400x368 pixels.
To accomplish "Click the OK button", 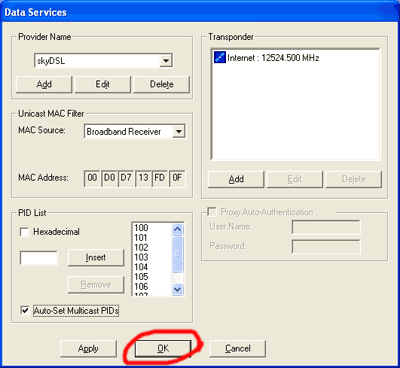I will coord(163,349).
